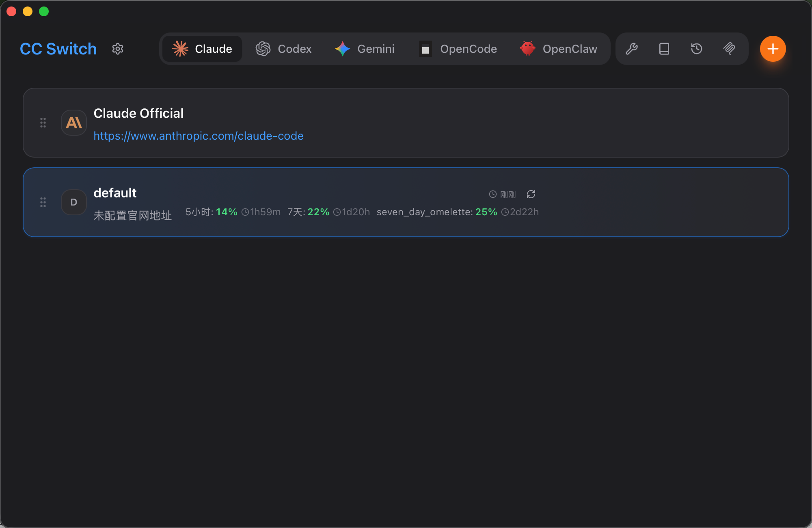Switch to the OpenCode tab
This screenshot has width=812, height=528.
pyautogui.click(x=458, y=49)
